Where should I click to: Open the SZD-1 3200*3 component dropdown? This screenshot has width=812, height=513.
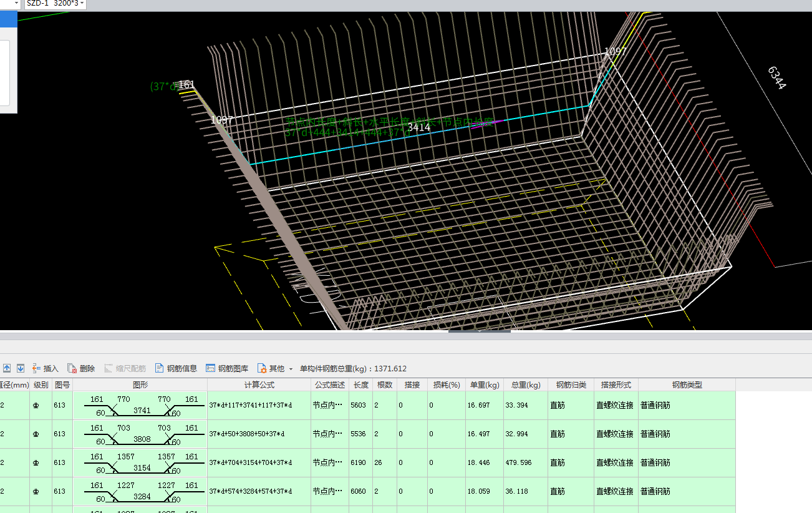point(55,4)
